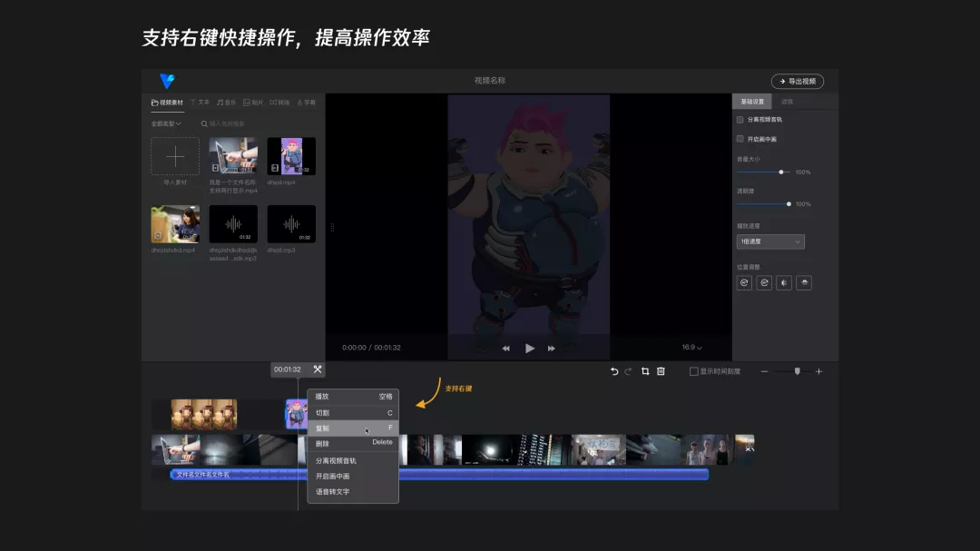
Task: Switch to the 视频素材 tab
Action: pyautogui.click(x=167, y=103)
